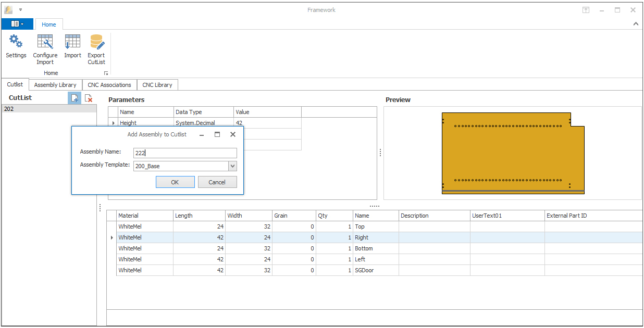Screen dimensions: 644x328
Task: Click the Import table icon
Action: click(x=72, y=42)
